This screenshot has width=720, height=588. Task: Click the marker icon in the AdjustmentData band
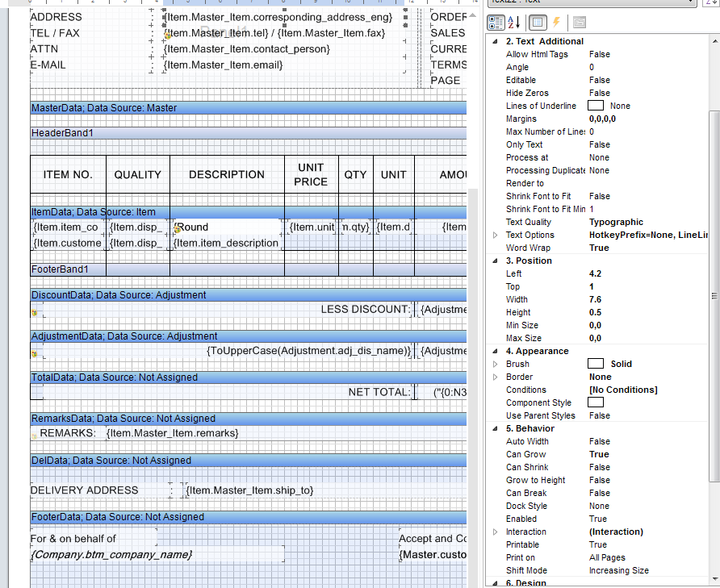coord(35,354)
